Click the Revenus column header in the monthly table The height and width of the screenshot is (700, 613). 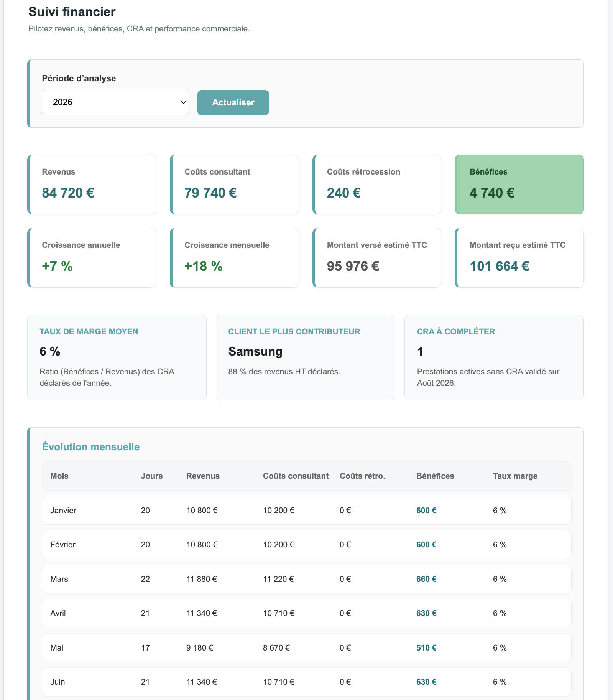203,476
